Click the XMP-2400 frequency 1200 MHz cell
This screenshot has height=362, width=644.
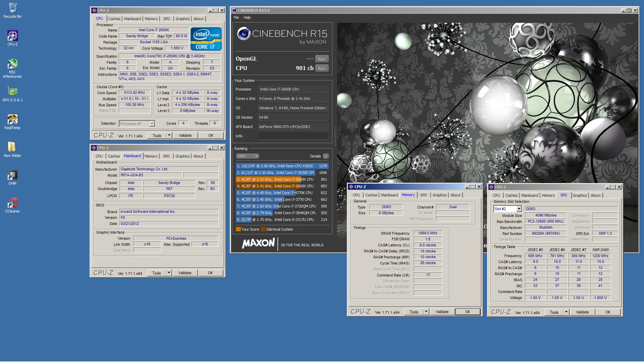click(600, 256)
